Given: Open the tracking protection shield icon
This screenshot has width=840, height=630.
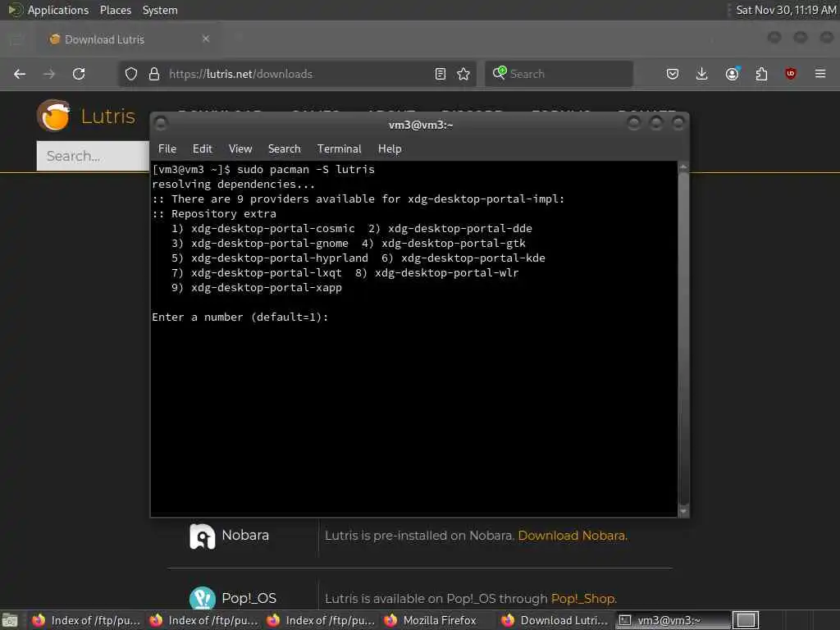Looking at the screenshot, I should 130,74.
